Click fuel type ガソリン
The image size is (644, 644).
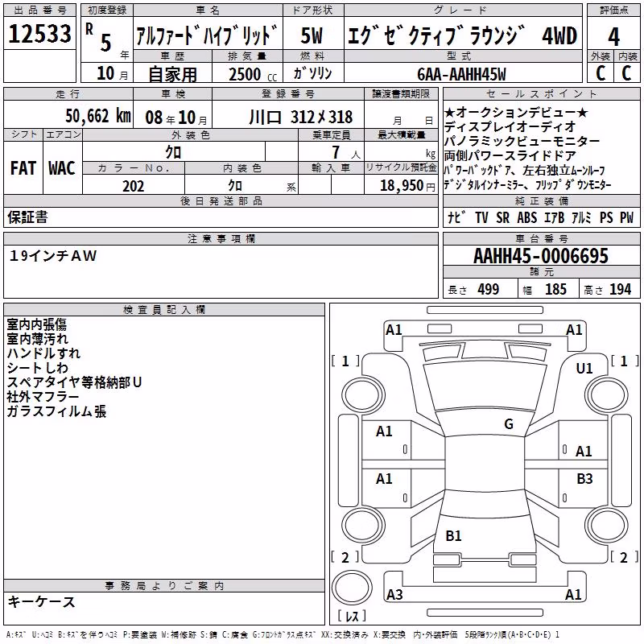pyautogui.click(x=312, y=73)
